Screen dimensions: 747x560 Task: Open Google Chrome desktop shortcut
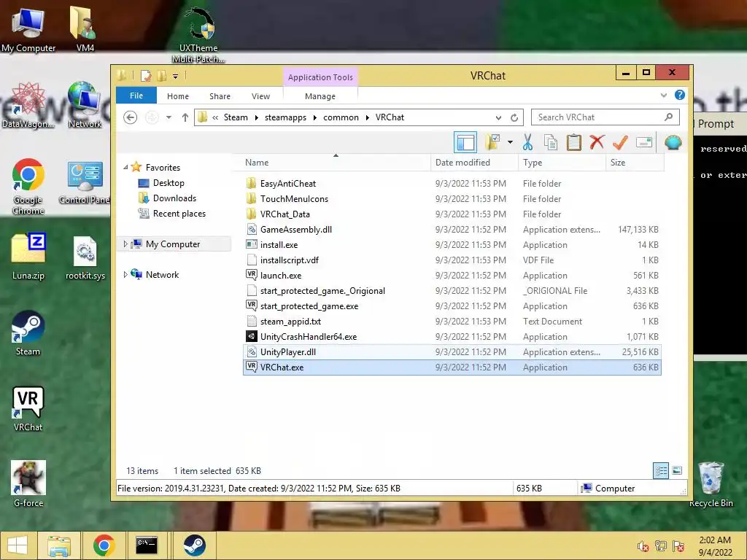pyautogui.click(x=28, y=186)
